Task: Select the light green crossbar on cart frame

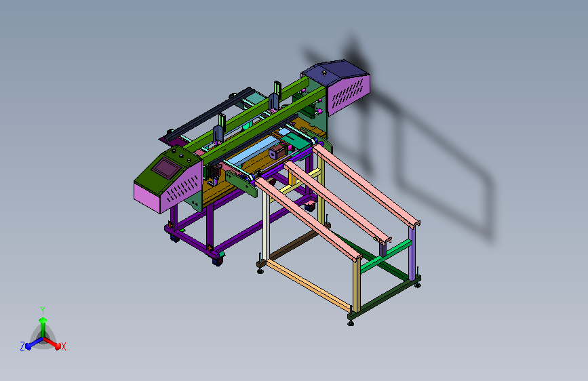Action: tap(385, 256)
